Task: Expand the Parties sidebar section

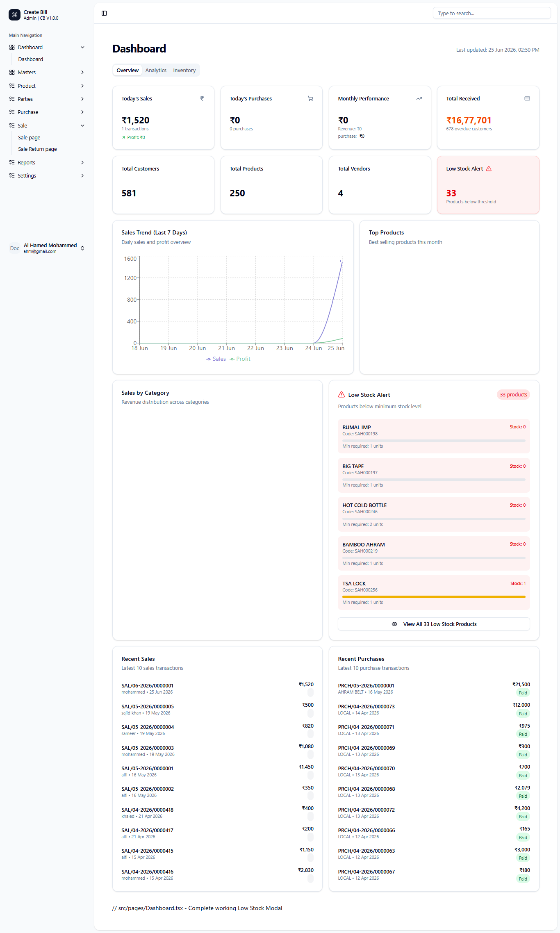Action: [x=82, y=99]
